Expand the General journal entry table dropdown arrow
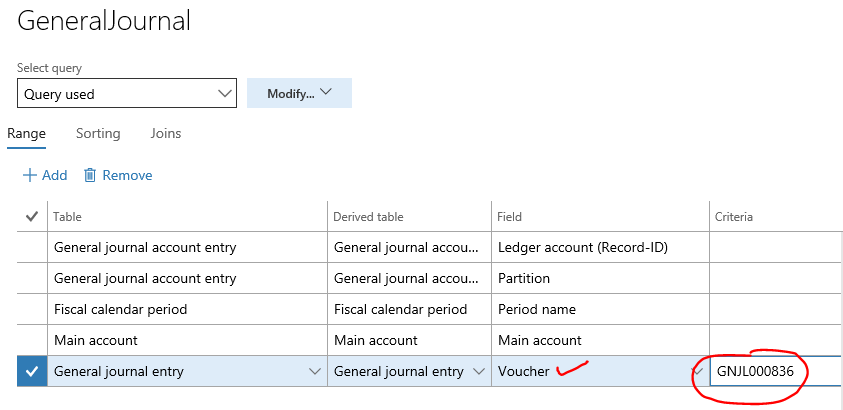843x410 pixels. point(316,371)
